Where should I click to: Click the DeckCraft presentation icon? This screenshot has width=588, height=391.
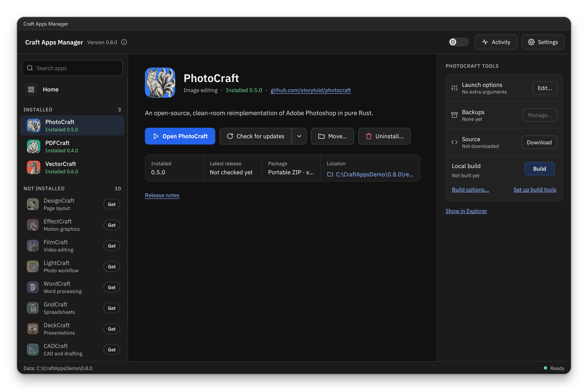pos(33,329)
